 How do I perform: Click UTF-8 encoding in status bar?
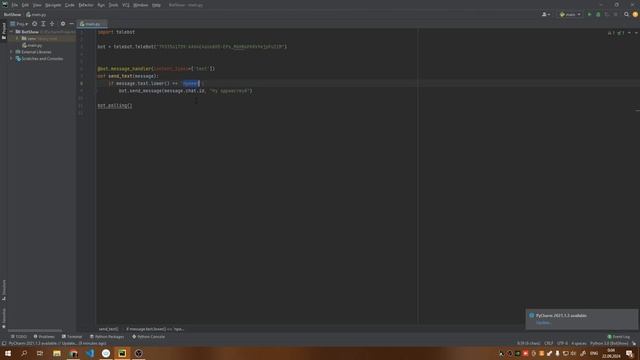(x=562, y=343)
